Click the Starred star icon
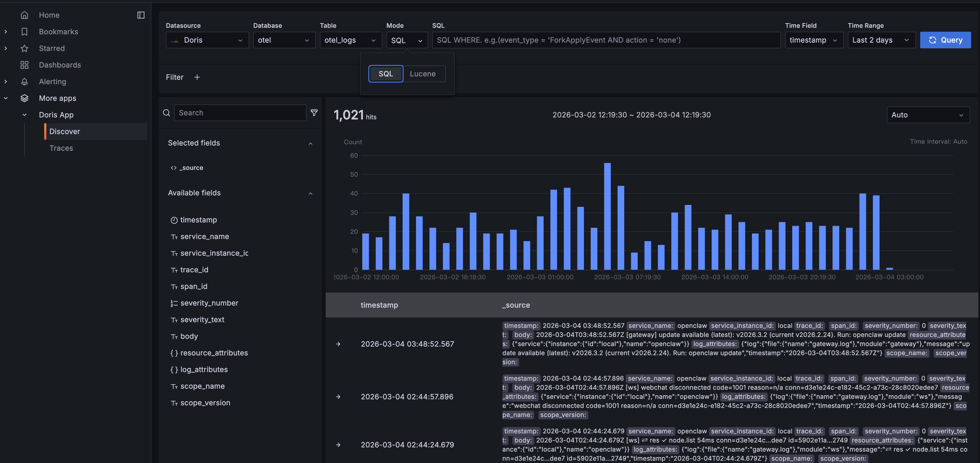This screenshot has width=980, height=463. point(24,48)
